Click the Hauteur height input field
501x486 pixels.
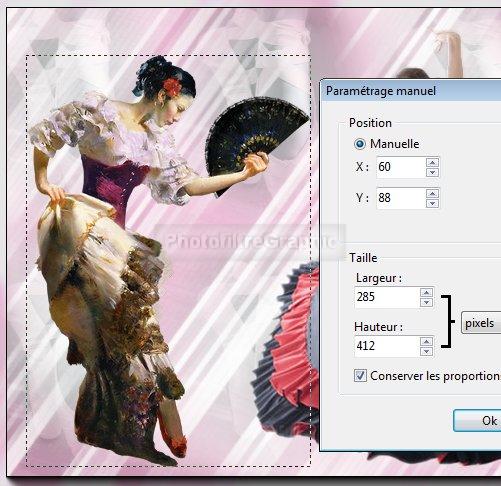pyautogui.click(x=387, y=346)
